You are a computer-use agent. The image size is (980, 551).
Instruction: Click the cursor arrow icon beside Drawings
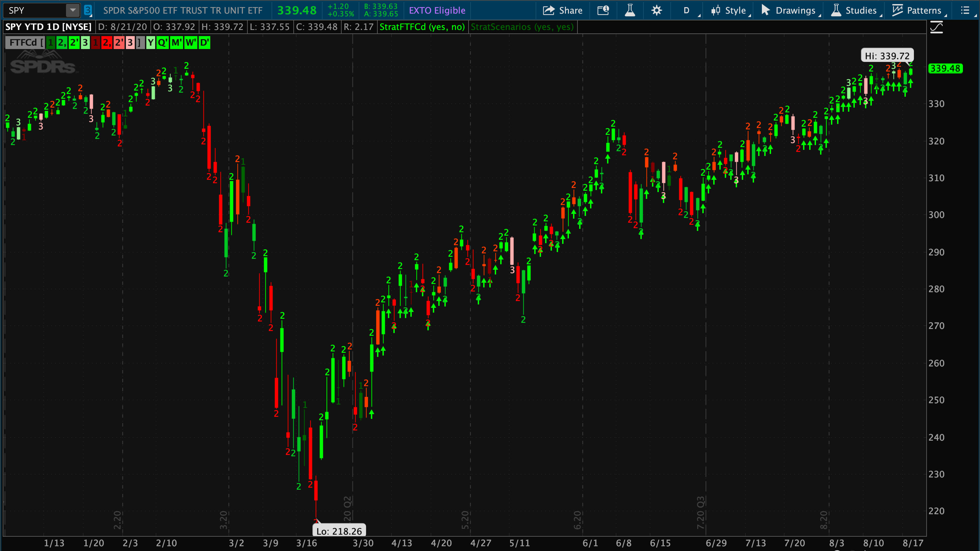(765, 10)
